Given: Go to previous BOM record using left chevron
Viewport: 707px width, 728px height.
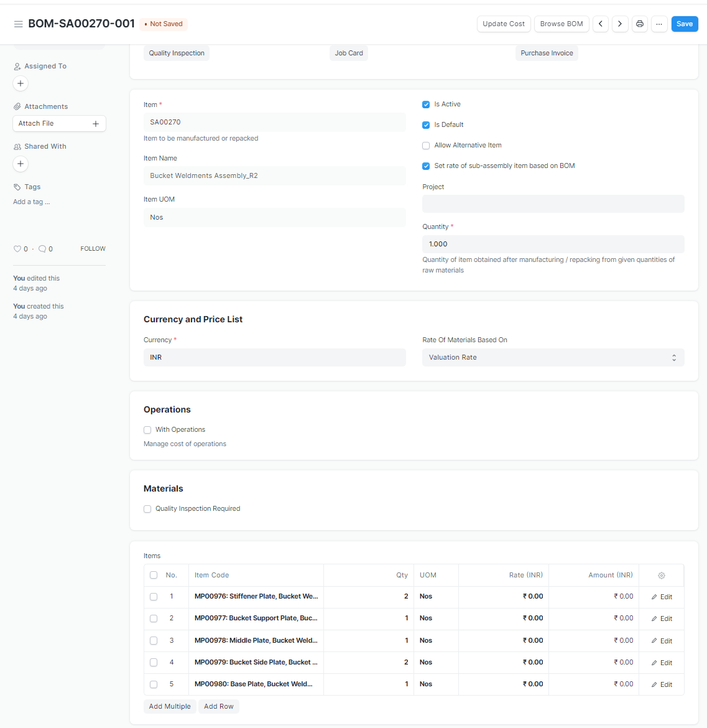Looking at the screenshot, I should 600,24.
